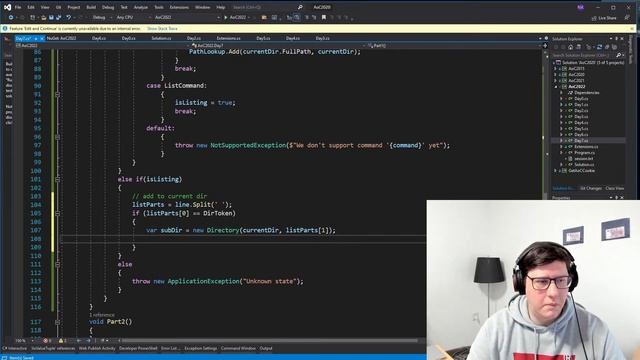Click the Navigate Backward toolbar icon
Image resolution: width=640 pixels, height=360 pixels.
tap(11, 18)
